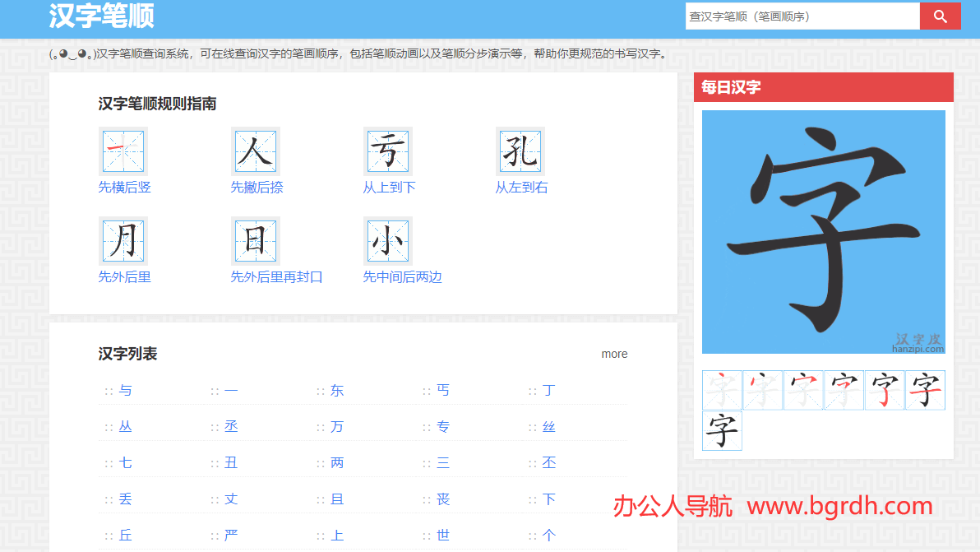
Task: Click the red search magnifier icon
Action: pos(940,15)
